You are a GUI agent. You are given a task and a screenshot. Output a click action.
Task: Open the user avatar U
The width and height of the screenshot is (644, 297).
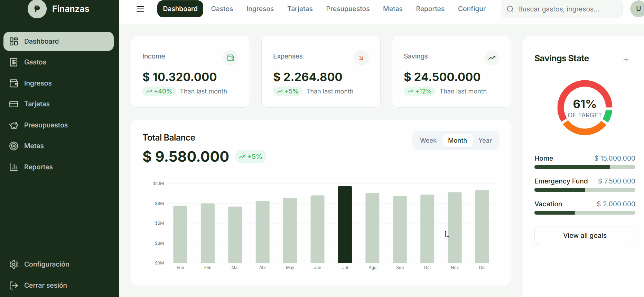pyautogui.click(x=637, y=9)
